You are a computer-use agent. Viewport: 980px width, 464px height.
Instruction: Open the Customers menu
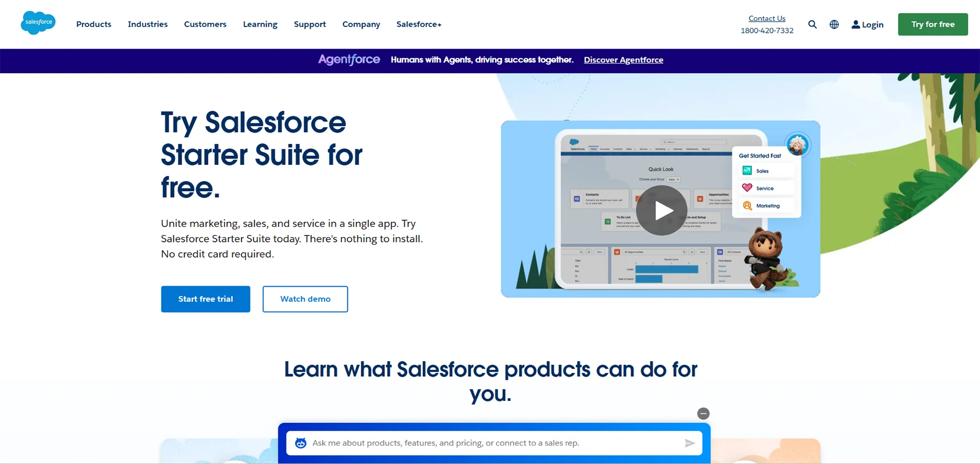tap(205, 24)
